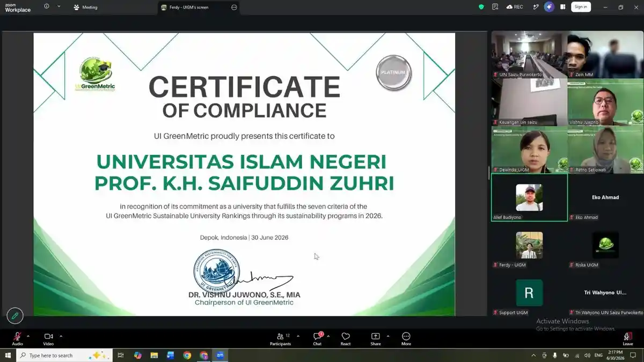The image size is (644, 362).
Task: Open the volume control in system tray
Action: pos(587,355)
